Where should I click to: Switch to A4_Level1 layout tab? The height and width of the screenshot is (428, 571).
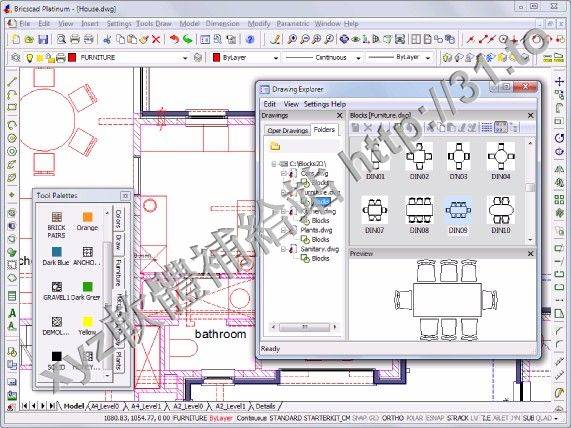[x=145, y=406]
